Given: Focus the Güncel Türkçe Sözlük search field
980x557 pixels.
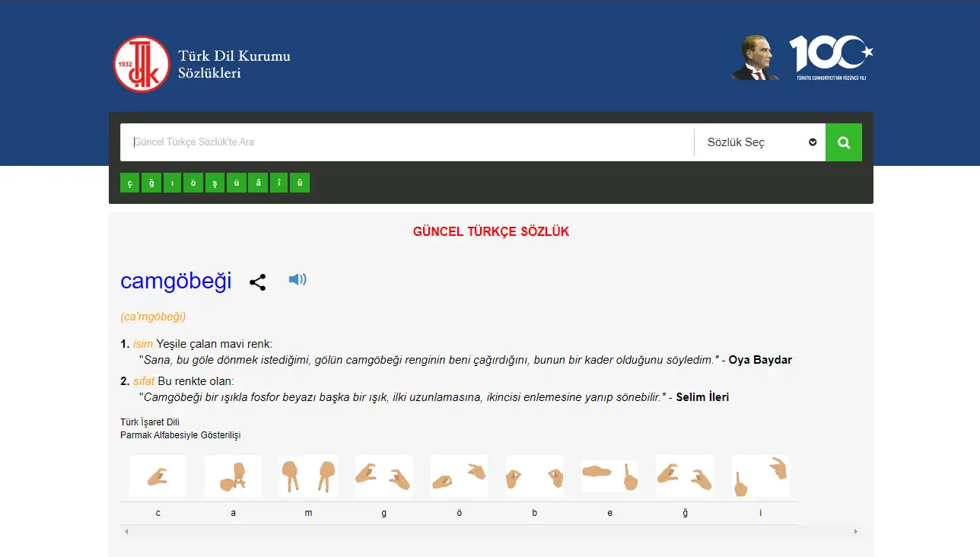Looking at the screenshot, I should pos(407,142).
